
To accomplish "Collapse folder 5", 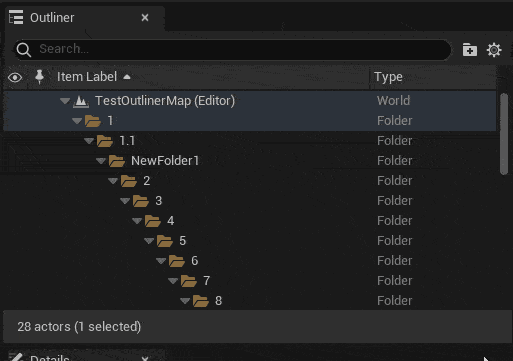I will (149, 241).
